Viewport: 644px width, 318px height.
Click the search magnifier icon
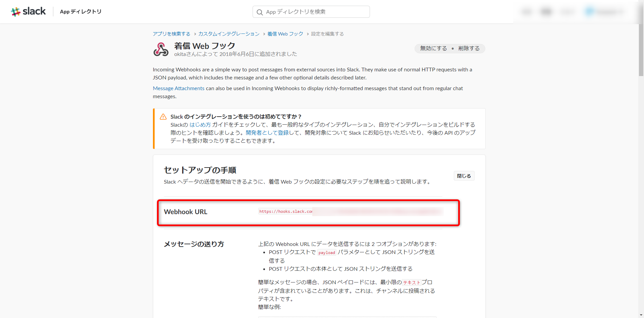click(260, 12)
